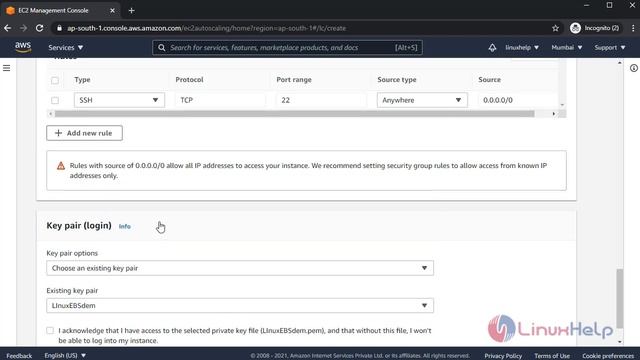Click Add new rule button

click(x=84, y=133)
